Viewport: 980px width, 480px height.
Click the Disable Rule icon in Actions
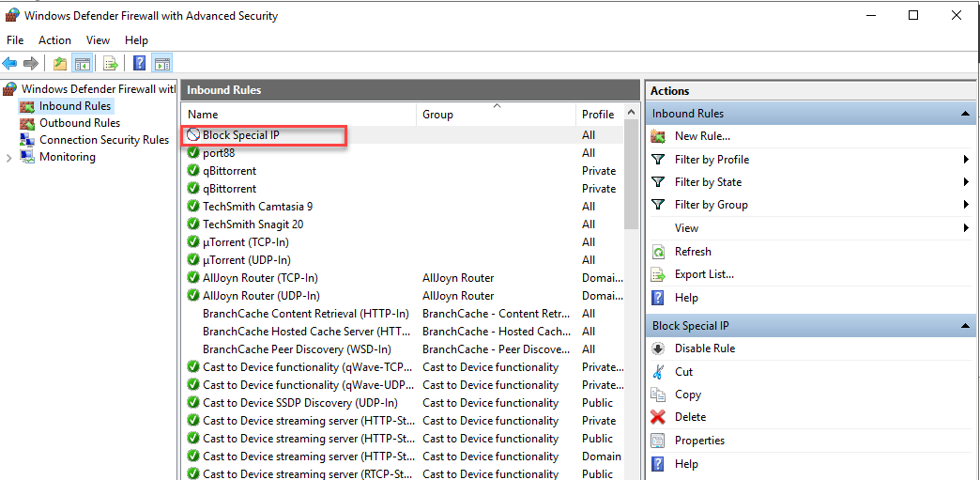(659, 348)
